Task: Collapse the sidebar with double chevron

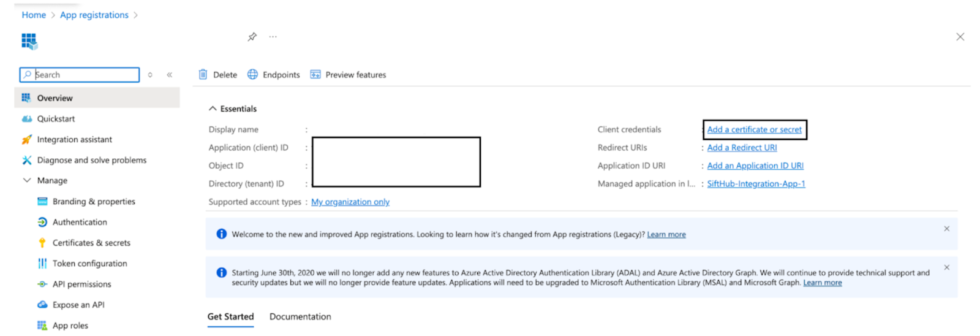Action: coord(170,75)
